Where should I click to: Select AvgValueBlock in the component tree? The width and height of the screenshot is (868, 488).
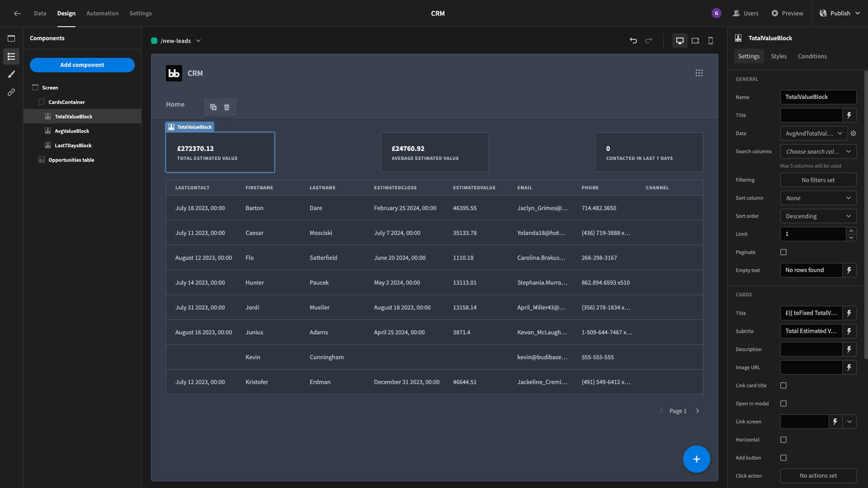72,131
